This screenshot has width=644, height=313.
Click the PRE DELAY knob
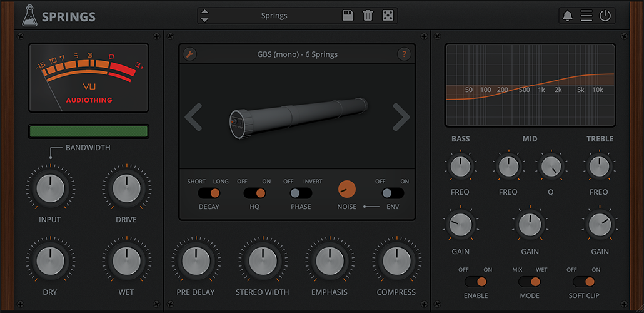click(x=196, y=261)
